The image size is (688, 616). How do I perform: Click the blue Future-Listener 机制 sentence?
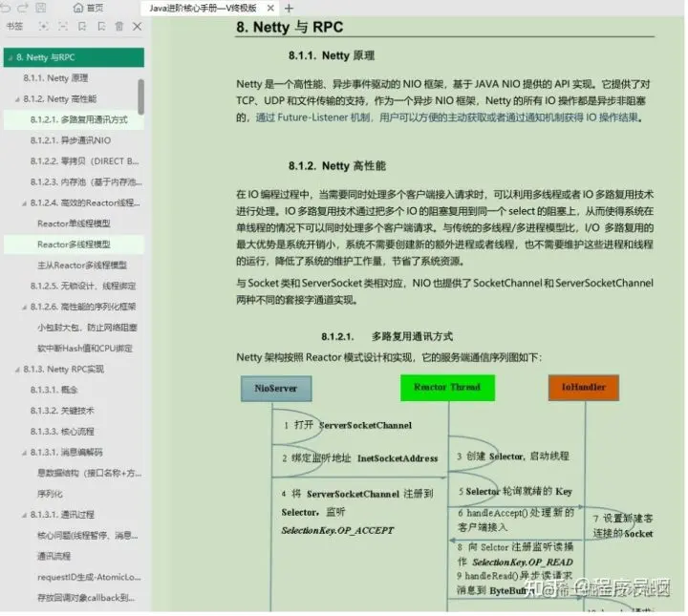click(447, 117)
